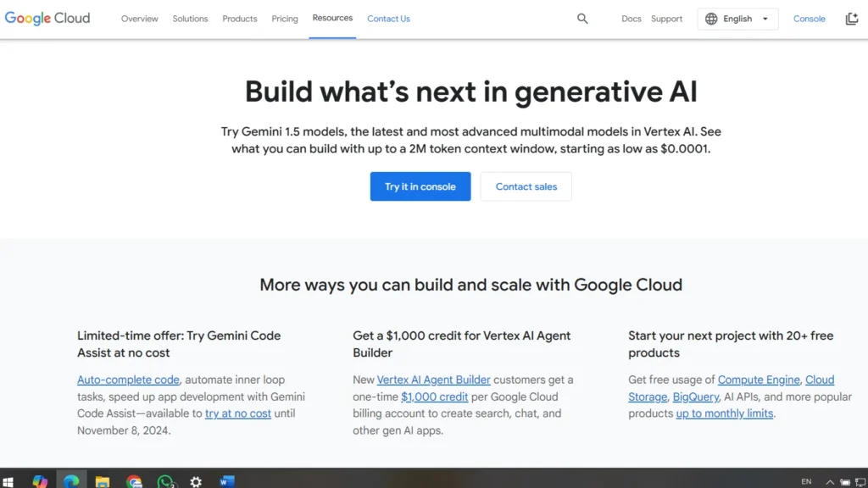Click the Limited-time offer Gemini Code Assist heading
Image resolution: width=868 pixels, height=488 pixels.
pos(179,344)
